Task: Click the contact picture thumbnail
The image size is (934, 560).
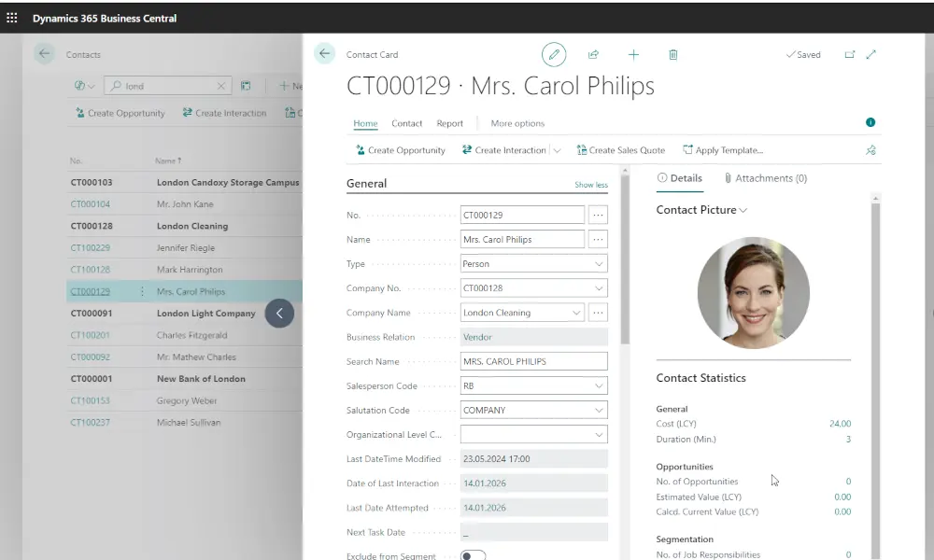Action: pyautogui.click(x=754, y=293)
